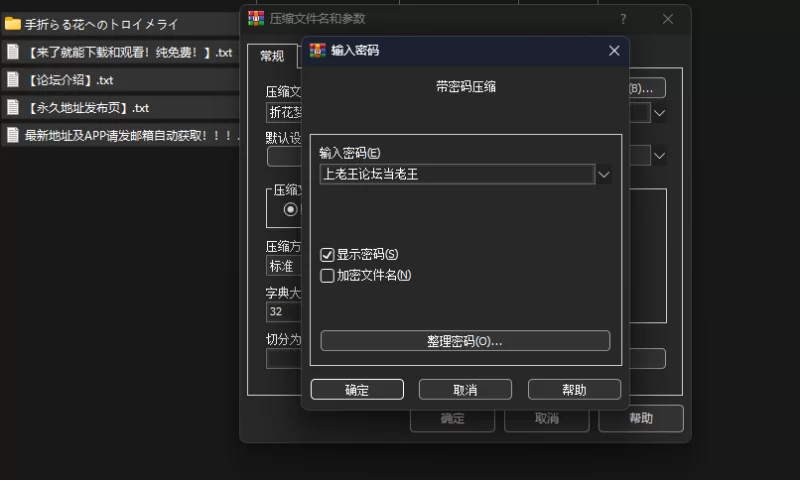Screen dimensions: 800x480
Task: Click the compression method field showing 标准
Action: click(284, 266)
